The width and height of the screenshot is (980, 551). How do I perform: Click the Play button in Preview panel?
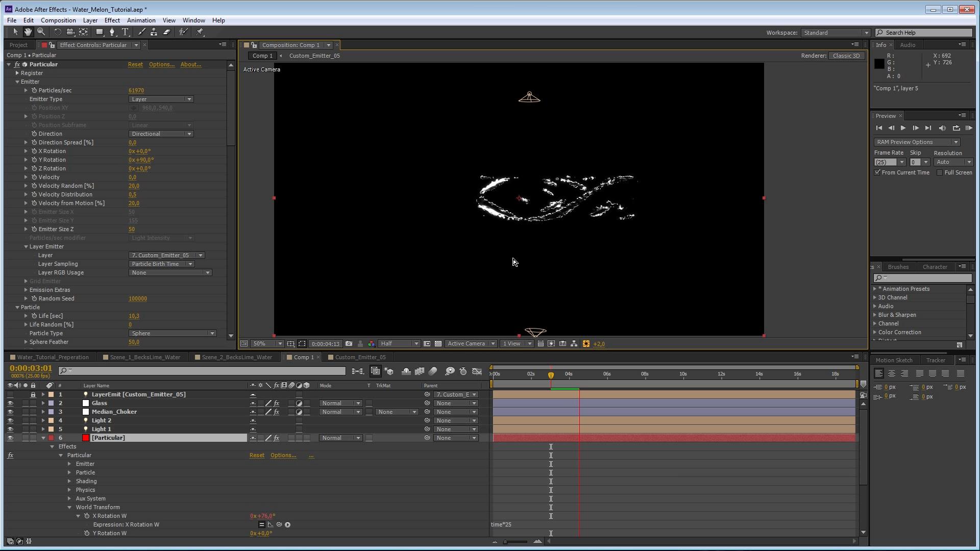pyautogui.click(x=903, y=128)
